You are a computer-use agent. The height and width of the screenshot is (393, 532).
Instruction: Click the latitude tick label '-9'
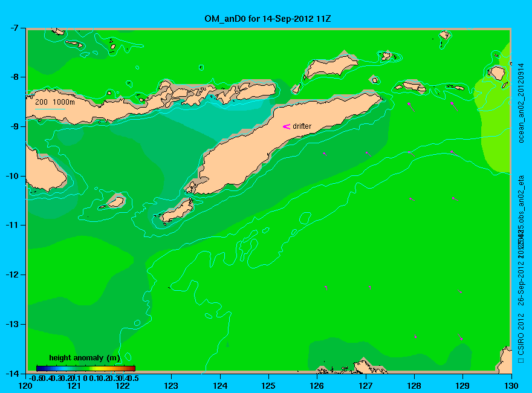(14, 126)
